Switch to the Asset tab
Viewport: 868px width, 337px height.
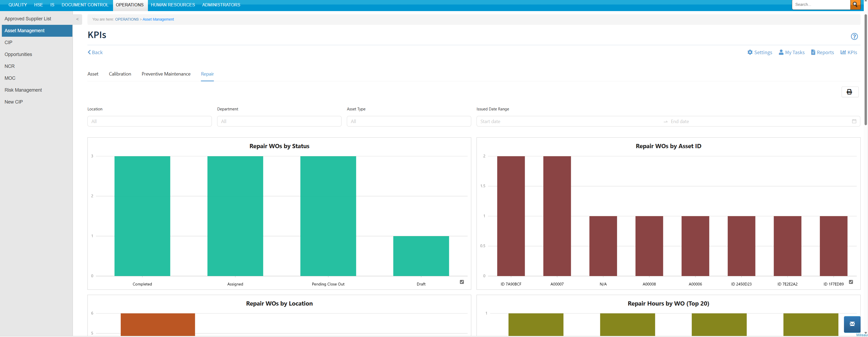pyautogui.click(x=93, y=74)
